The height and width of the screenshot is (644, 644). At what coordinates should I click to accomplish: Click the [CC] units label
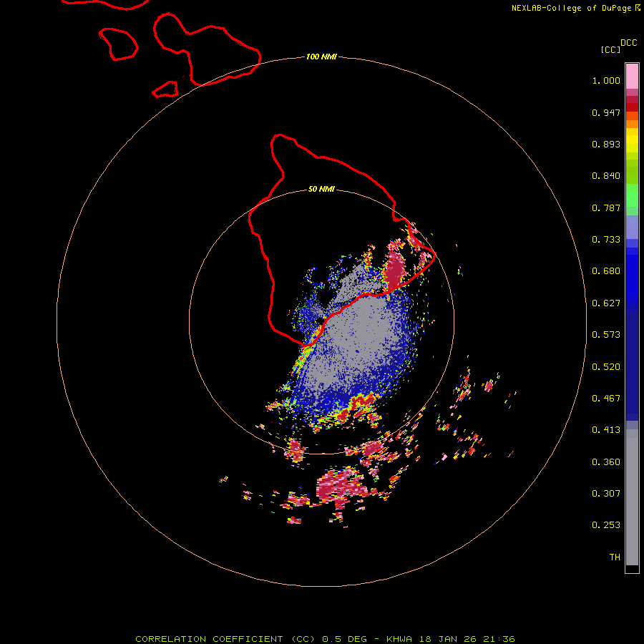pyautogui.click(x=610, y=50)
